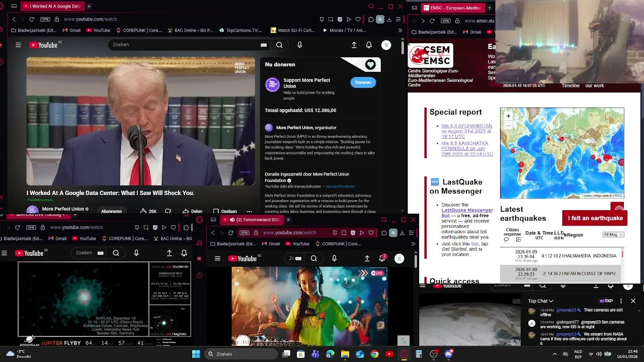This screenshot has height=362, width=644.
Task: Open Watch Sci-Fi Cart... bookmark
Action: pos(292,30)
